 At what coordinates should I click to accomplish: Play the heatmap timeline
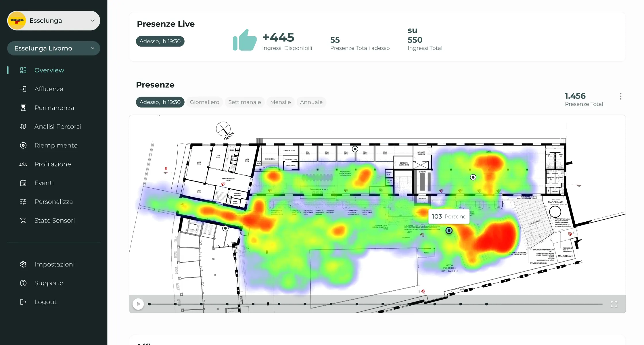138,304
